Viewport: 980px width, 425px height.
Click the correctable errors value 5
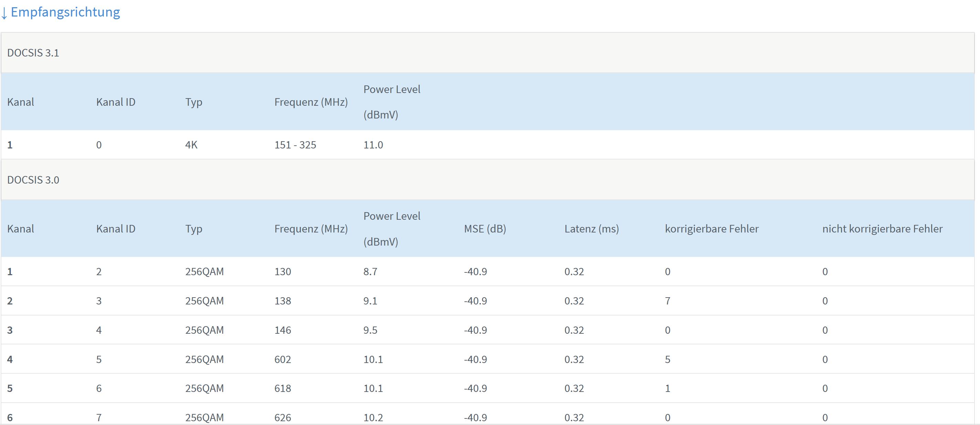pyautogui.click(x=667, y=360)
